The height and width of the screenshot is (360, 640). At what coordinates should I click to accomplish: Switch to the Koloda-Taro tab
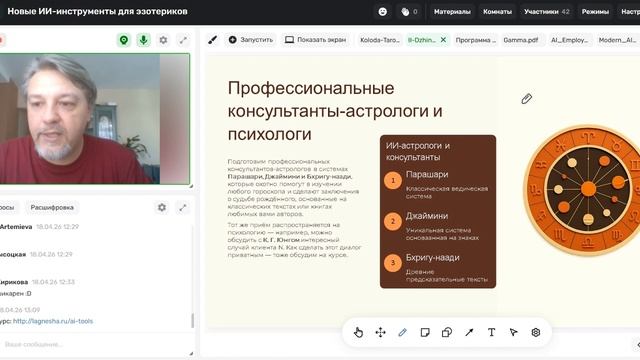380,40
